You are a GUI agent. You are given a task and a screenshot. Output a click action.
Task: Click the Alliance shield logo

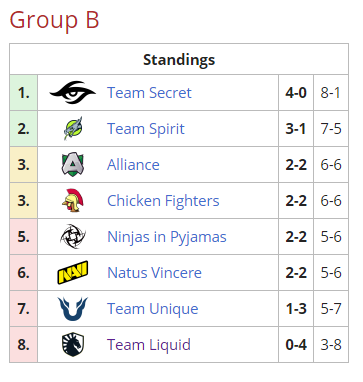(73, 164)
